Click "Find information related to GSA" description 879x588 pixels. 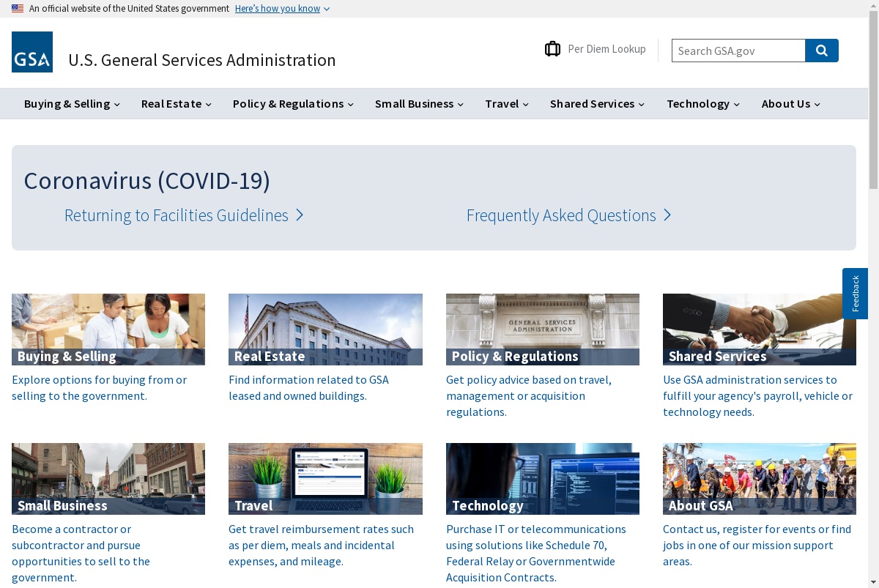tap(309, 387)
